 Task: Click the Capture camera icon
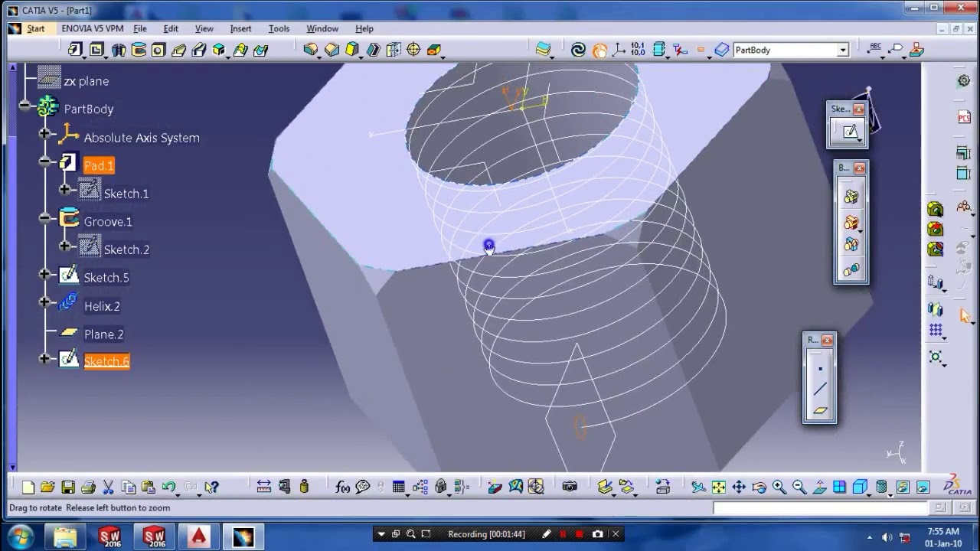point(570,487)
